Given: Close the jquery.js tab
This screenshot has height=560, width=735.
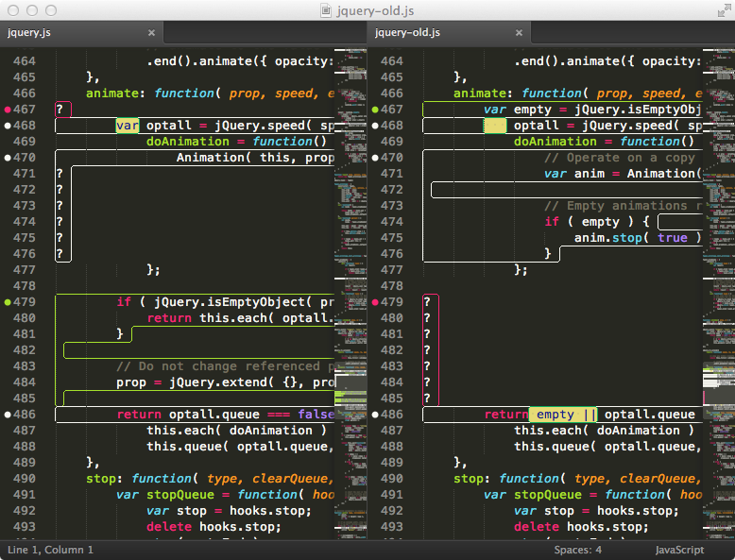Looking at the screenshot, I should click(151, 33).
